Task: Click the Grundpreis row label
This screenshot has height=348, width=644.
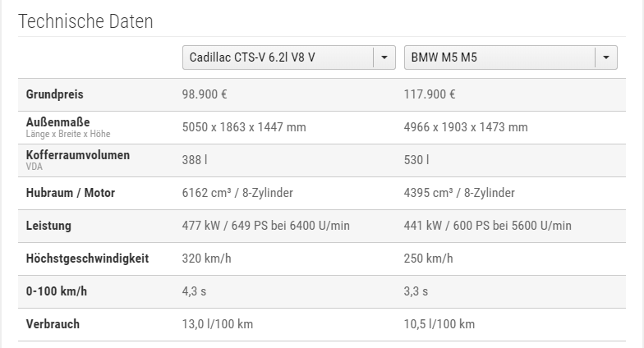Action: tap(54, 94)
